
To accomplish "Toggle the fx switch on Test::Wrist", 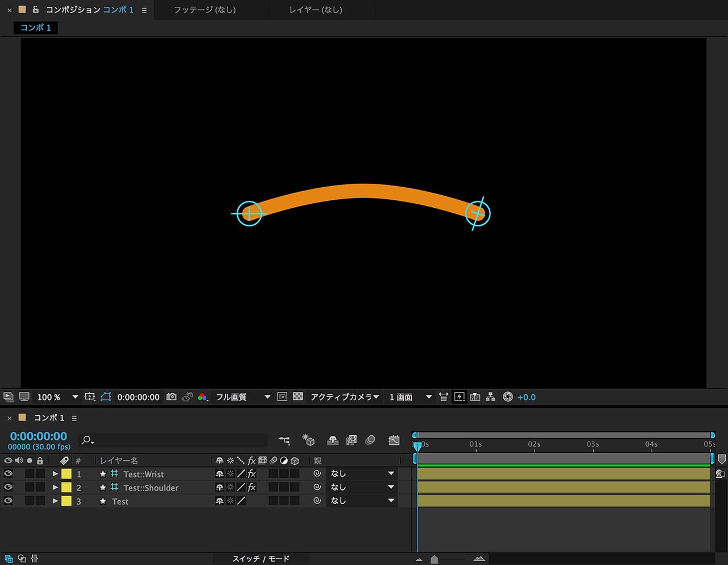I will [251, 474].
